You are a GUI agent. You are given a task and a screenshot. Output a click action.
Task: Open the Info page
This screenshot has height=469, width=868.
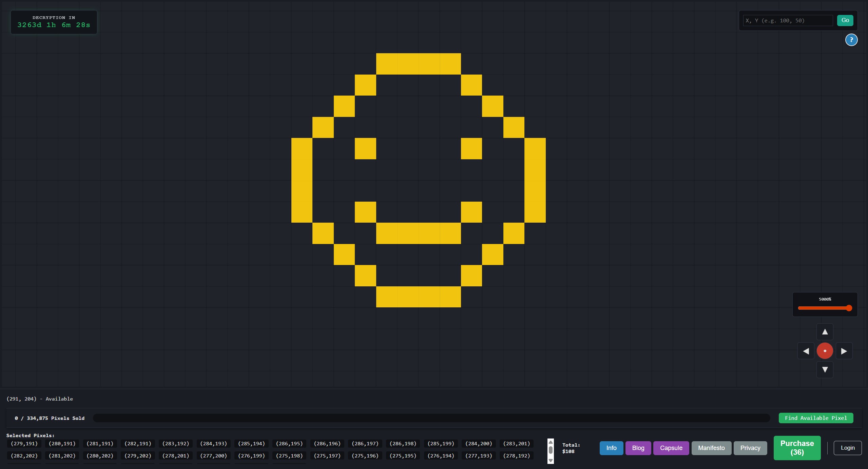click(611, 448)
